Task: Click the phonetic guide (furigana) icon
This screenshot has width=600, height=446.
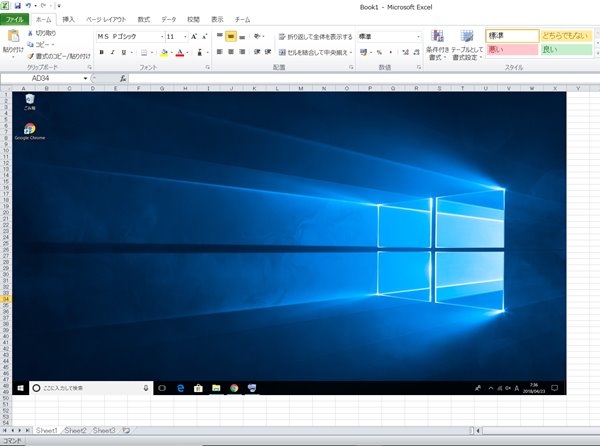Action: pos(199,52)
